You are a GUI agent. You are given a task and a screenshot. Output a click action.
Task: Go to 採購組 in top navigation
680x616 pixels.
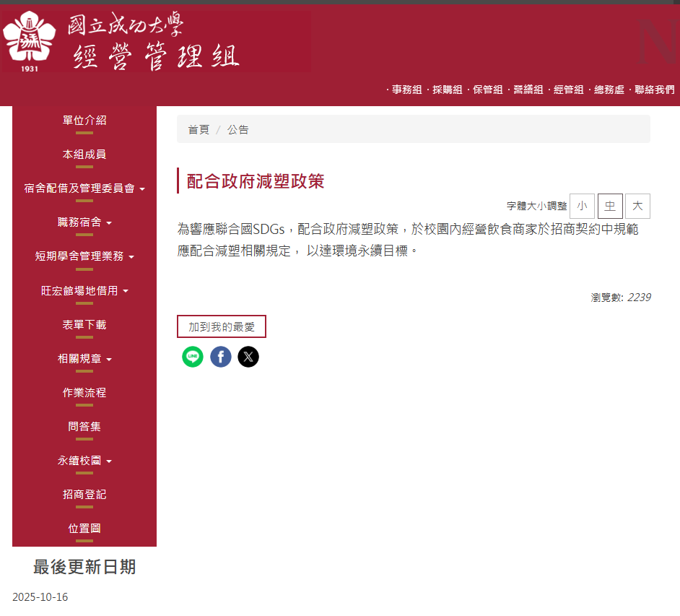[447, 90]
